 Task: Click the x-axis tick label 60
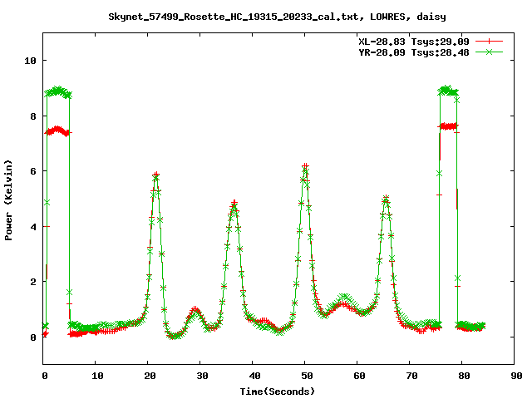[359, 376]
